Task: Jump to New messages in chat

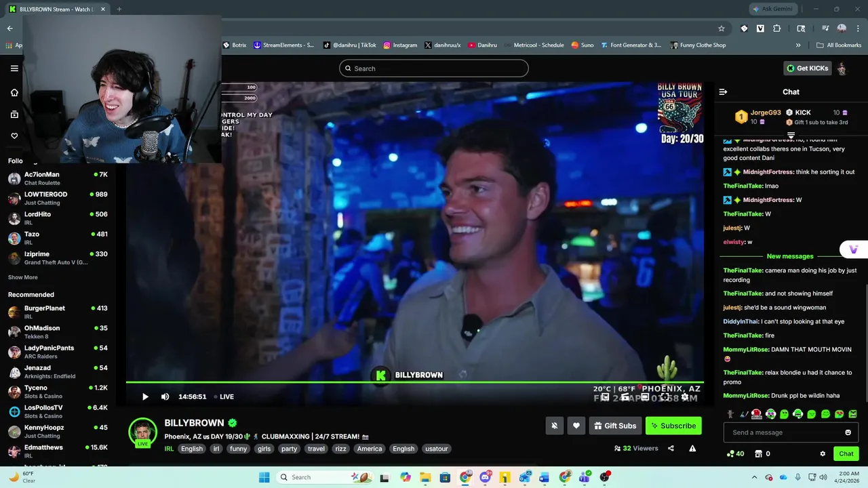Action: tap(790, 256)
